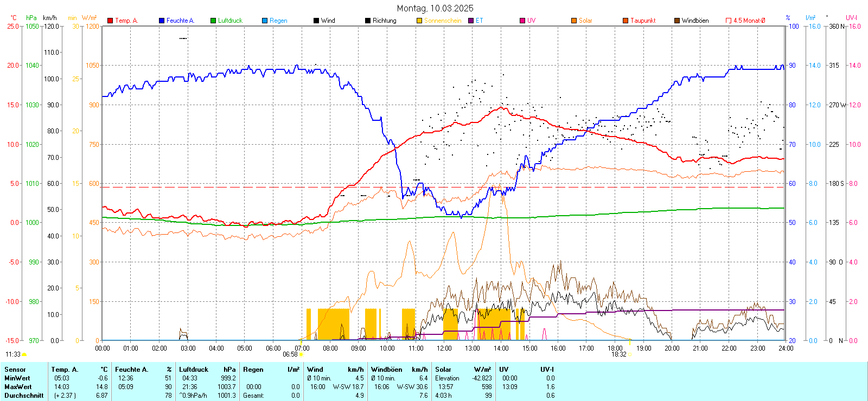The width and height of the screenshot is (868, 401).
Task: Click the purple ET legend square
Action: [471, 21]
